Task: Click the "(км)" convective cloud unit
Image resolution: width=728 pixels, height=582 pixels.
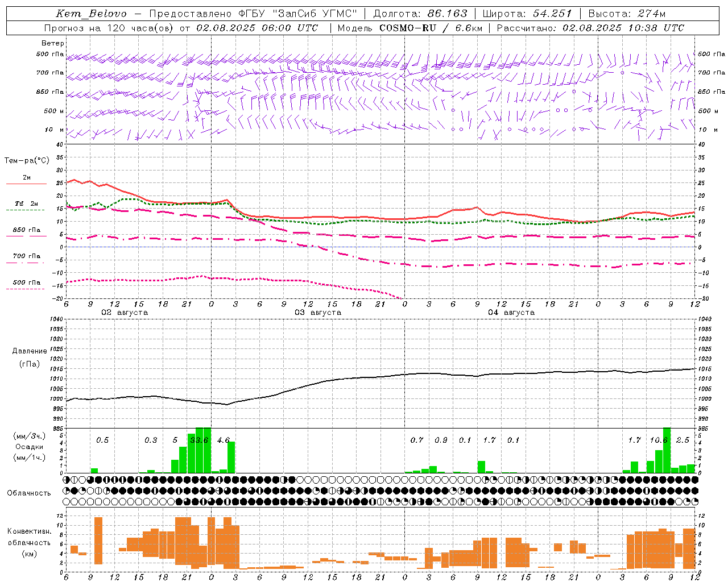Action: point(30,554)
